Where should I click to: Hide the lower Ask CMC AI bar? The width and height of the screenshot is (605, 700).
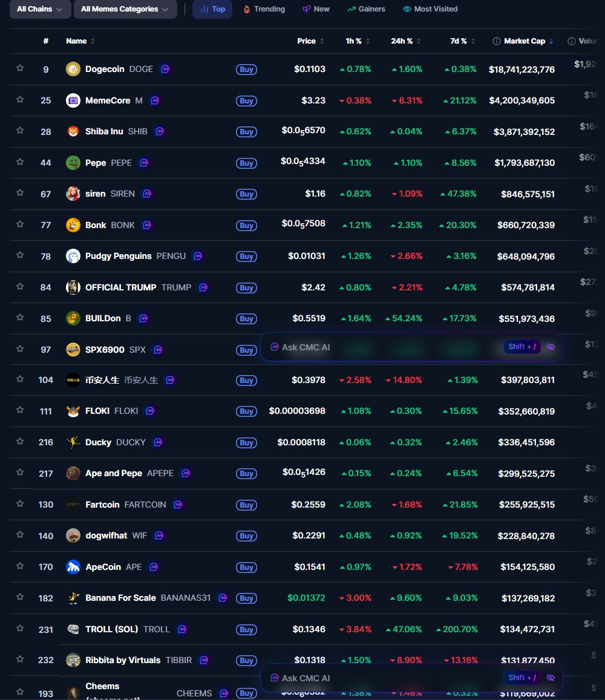pos(551,678)
